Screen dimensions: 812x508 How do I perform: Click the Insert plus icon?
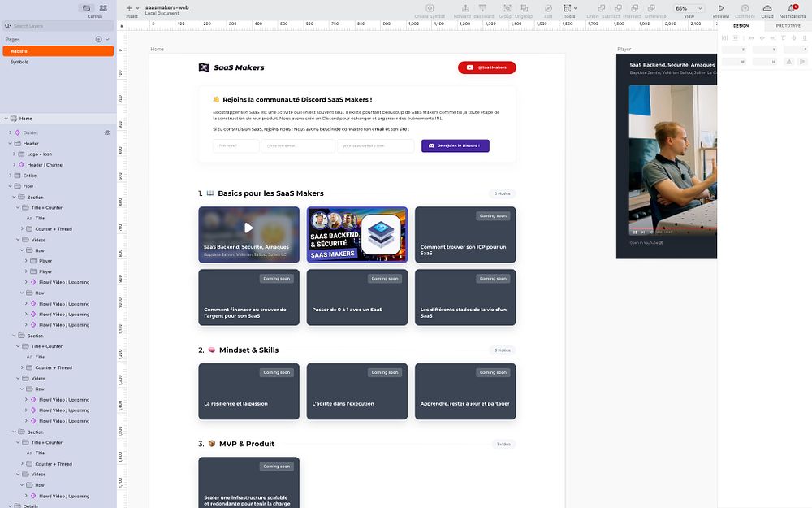[x=129, y=8]
